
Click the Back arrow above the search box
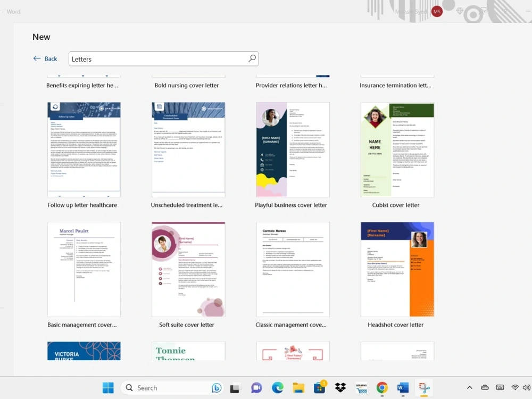(37, 59)
